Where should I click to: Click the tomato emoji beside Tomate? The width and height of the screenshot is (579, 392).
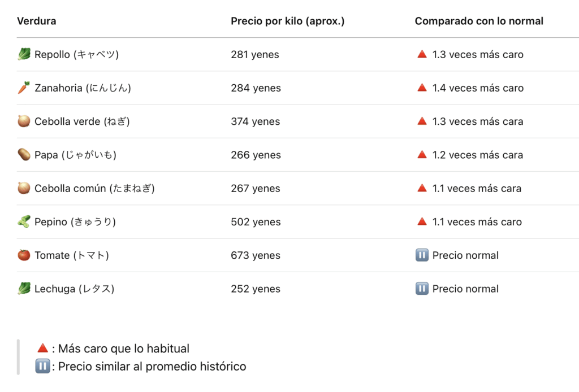pyautogui.click(x=24, y=255)
